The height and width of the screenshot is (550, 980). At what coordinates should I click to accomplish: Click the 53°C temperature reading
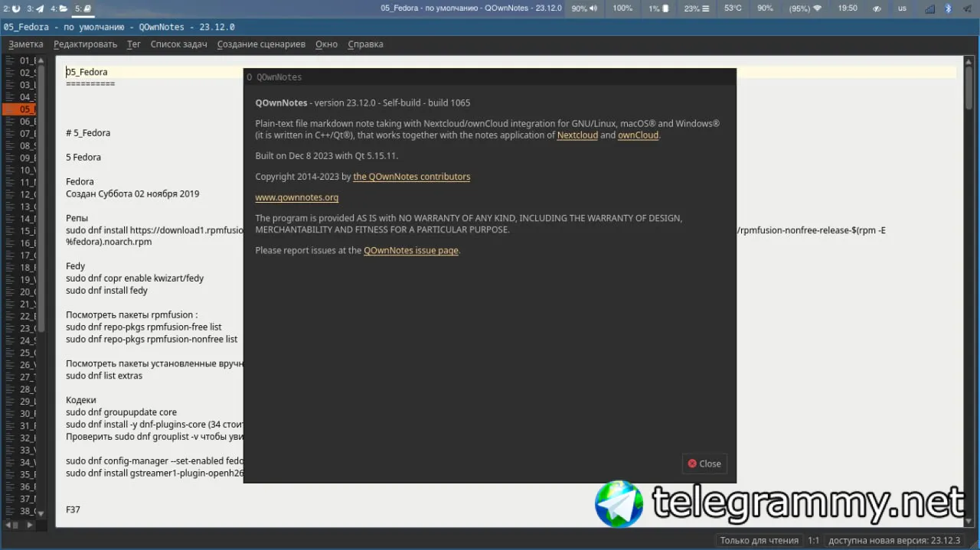[x=733, y=8]
